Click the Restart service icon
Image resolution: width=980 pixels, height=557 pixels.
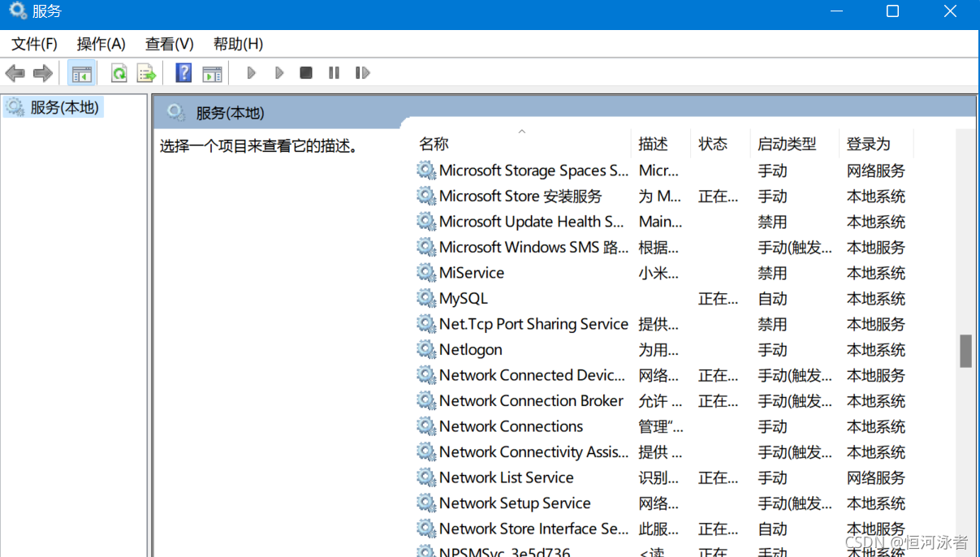pyautogui.click(x=362, y=73)
